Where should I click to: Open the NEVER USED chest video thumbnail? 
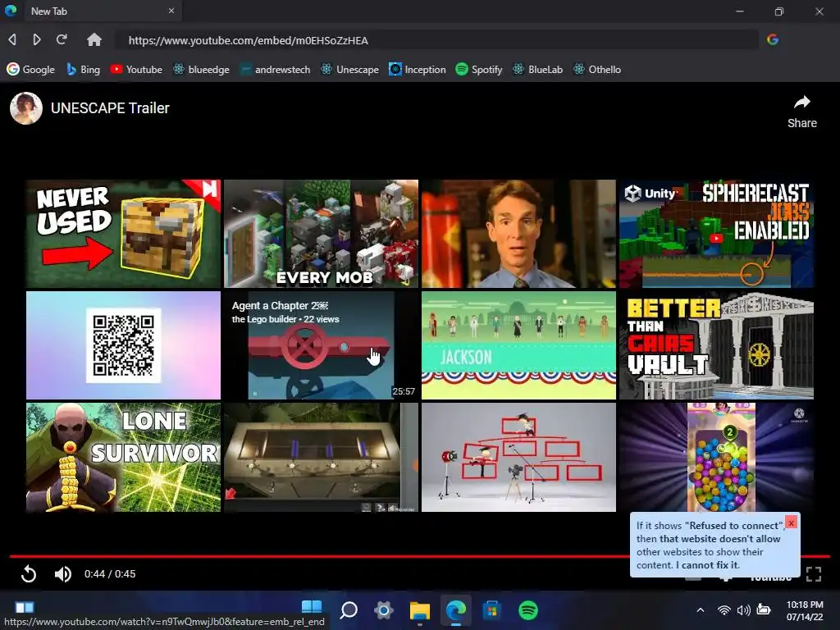[123, 234]
